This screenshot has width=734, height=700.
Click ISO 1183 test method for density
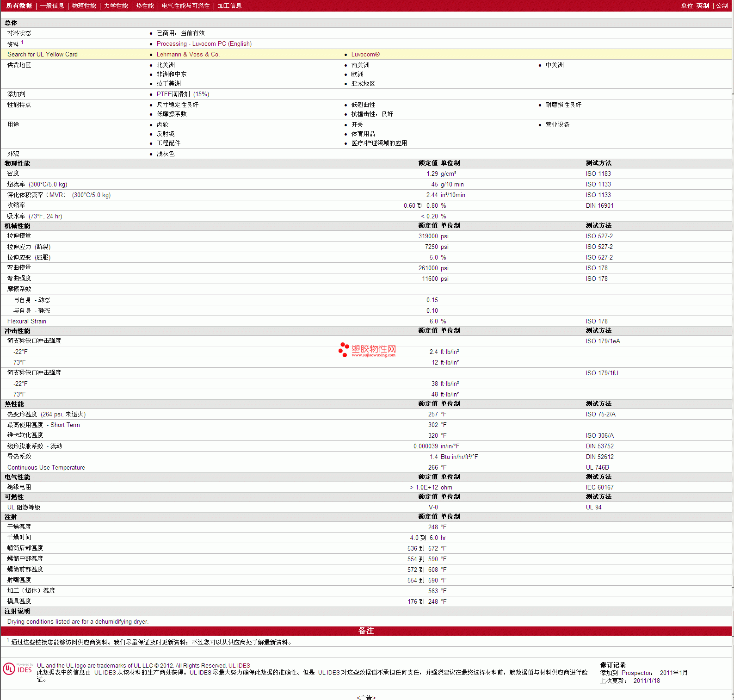point(598,173)
